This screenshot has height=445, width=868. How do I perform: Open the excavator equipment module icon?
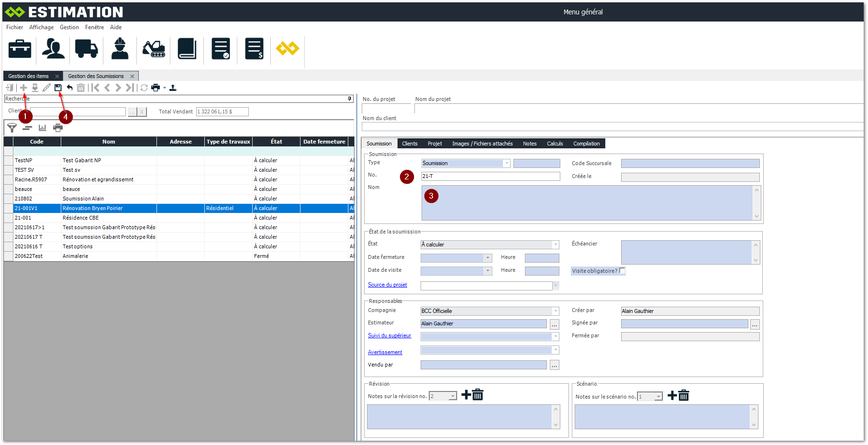(x=154, y=49)
